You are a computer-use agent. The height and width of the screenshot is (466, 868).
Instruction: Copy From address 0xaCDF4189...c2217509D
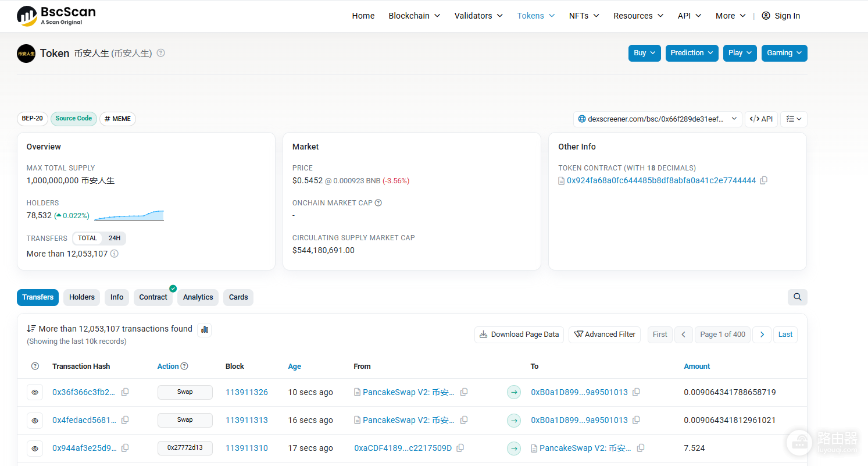460,448
